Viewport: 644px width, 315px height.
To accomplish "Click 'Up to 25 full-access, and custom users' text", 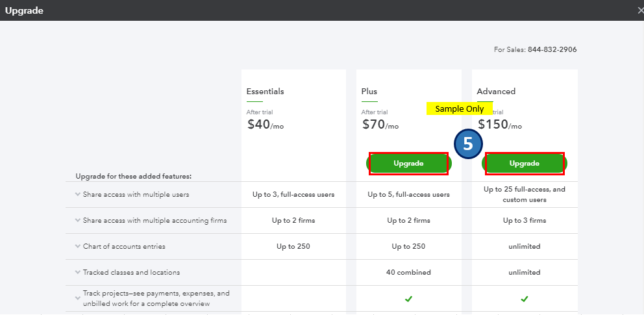I will [x=525, y=194].
